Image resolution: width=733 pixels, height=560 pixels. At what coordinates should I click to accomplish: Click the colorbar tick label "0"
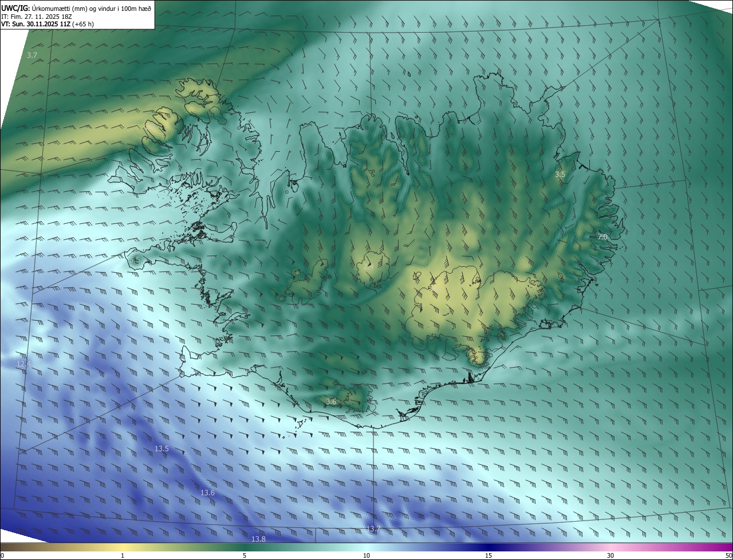(2, 555)
